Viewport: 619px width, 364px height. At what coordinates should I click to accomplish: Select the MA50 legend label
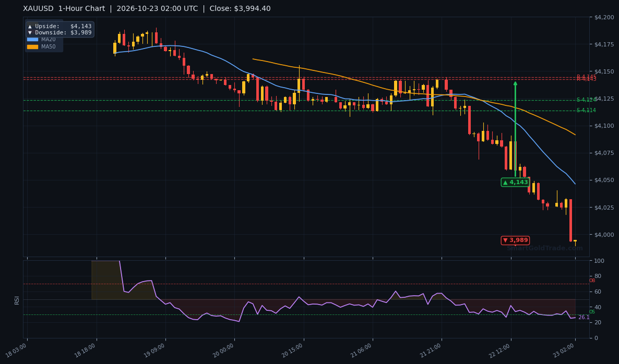48,46
